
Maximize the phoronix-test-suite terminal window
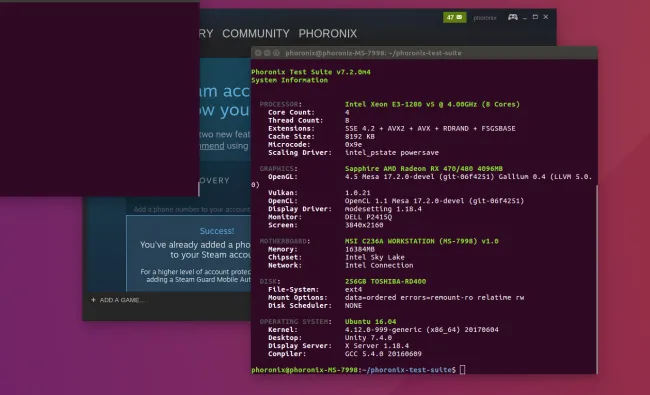pos(276,53)
